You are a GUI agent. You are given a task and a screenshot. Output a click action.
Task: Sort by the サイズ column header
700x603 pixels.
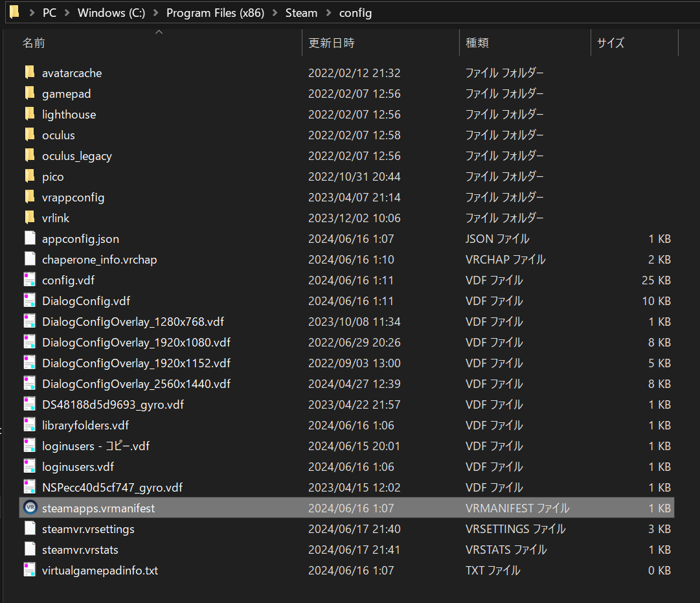click(611, 43)
